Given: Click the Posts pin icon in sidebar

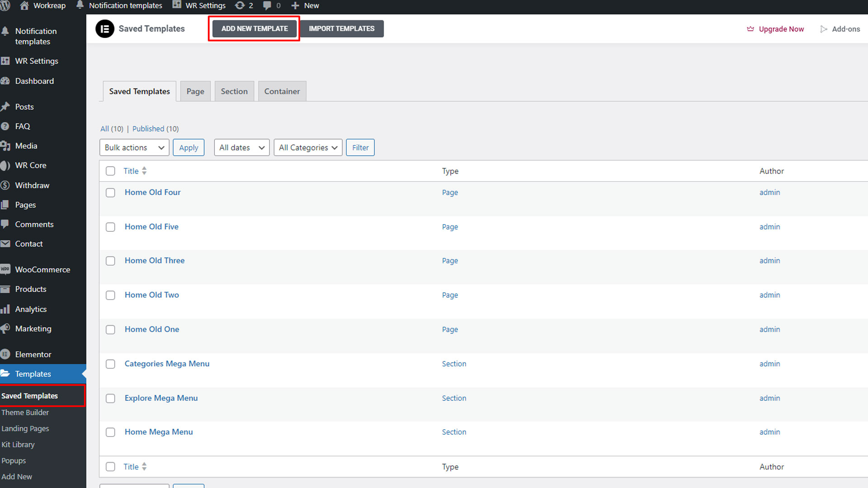Looking at the screenshot, I should [5, 107].
